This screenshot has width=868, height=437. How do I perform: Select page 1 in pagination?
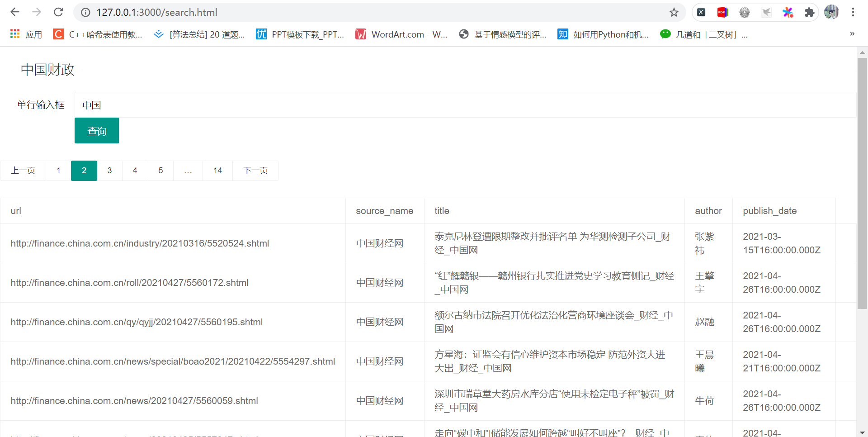click(58, 171)
